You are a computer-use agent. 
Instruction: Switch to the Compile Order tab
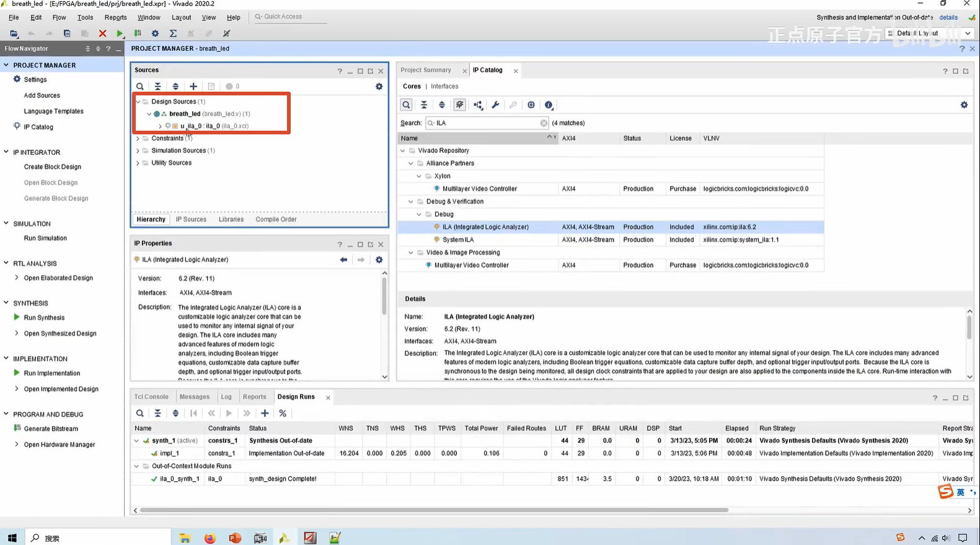[x=276, y=219]
